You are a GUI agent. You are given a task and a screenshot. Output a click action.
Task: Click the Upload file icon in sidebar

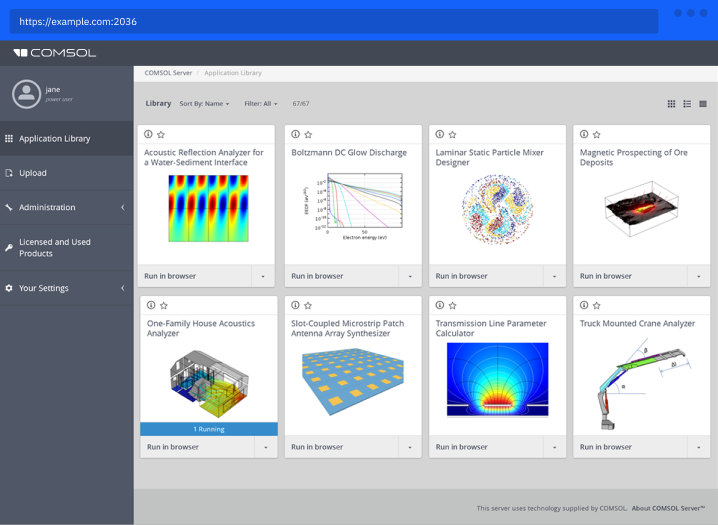click(x=9, y=173)
